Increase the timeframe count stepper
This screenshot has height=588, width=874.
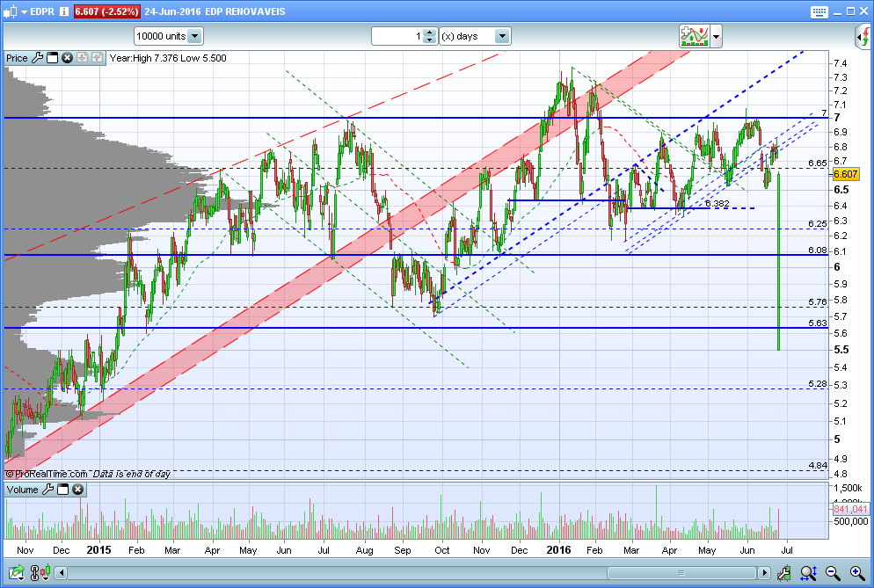tap(429, 33)
